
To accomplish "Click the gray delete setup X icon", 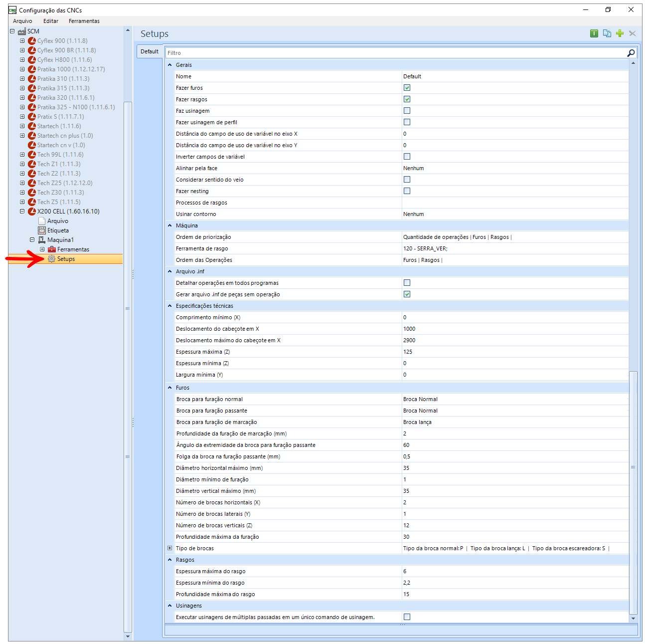I will [x=633, y=33].
